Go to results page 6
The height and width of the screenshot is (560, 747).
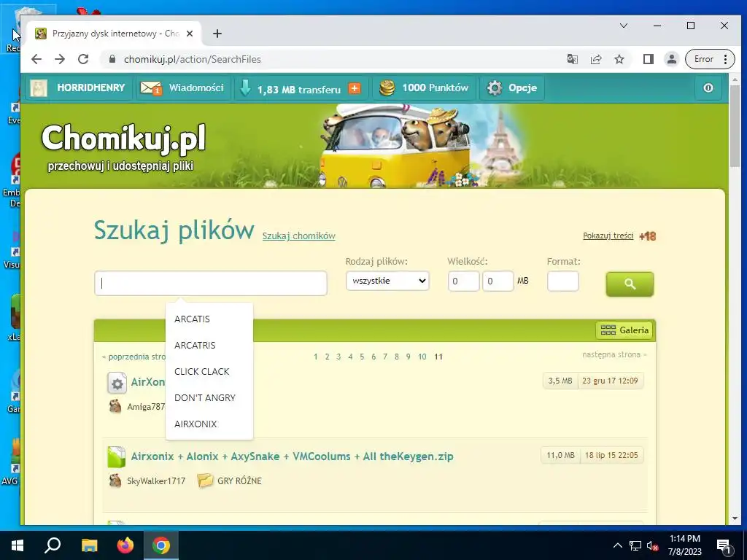click(x=373, y=357)
